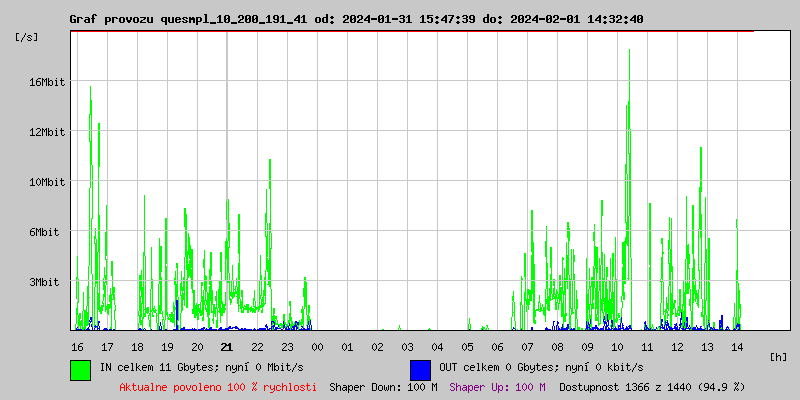Click the 'Dostupnost 1366 z 1440' availability text

point(652,386)
